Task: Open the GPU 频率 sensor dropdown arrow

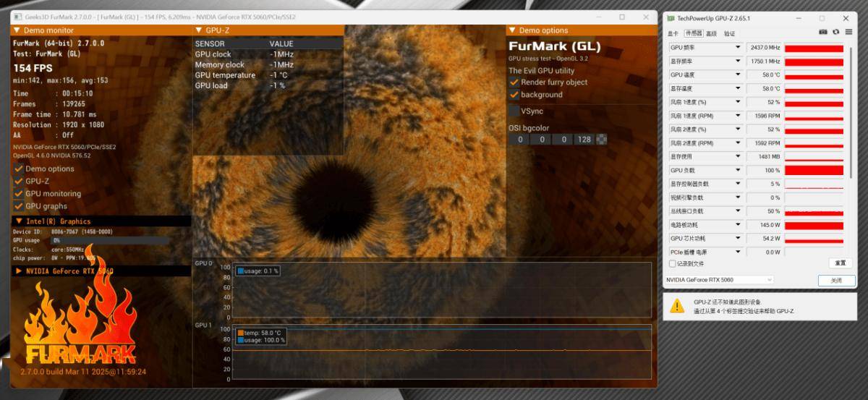Action: (x=738, y=48)
